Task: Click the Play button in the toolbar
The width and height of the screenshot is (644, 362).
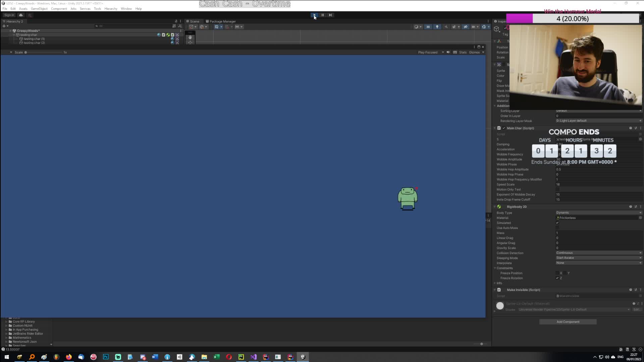Action: 314,15
